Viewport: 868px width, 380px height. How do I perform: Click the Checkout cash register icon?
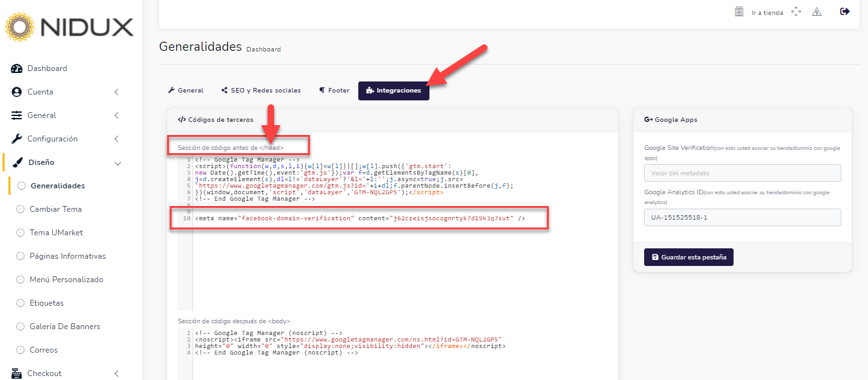[x=17, y=373]
